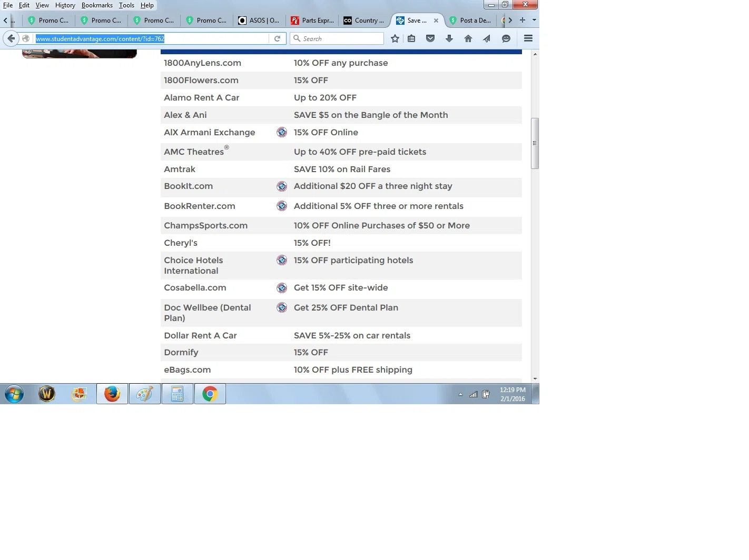Image resolution: width=749 pixels, height=560 pixels.
Task: Click 'SAVE 10% on Rail Fares' text
Action: coord(342,169)
